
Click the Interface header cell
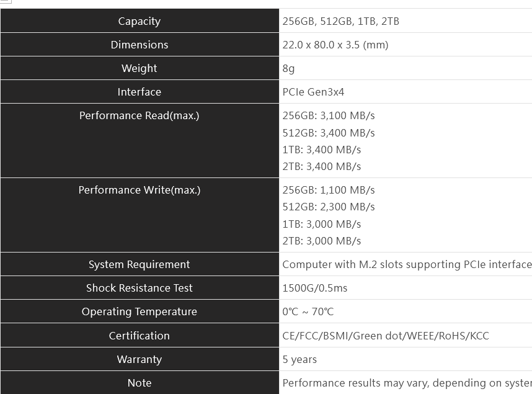coord(140,92)
